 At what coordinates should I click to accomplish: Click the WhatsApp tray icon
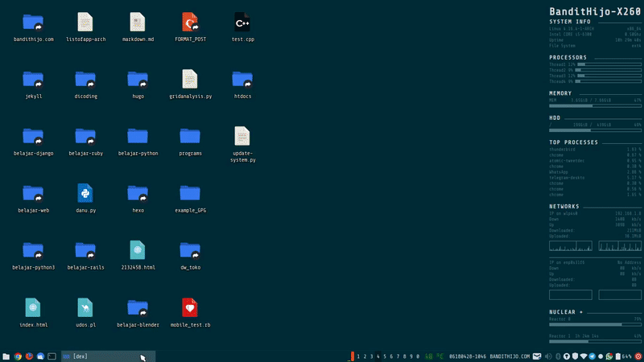(609, 356)
